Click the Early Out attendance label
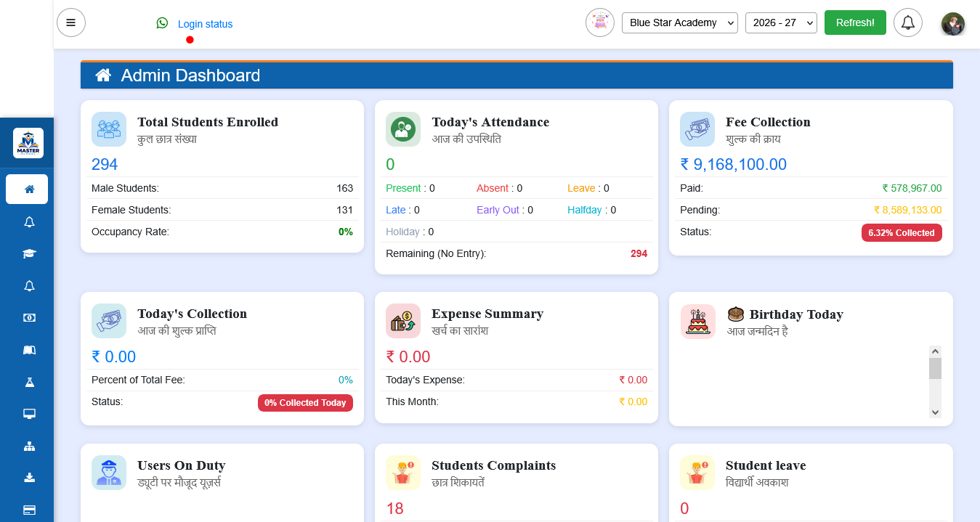Viewport: 980px width, 522px height. [498, 210]
